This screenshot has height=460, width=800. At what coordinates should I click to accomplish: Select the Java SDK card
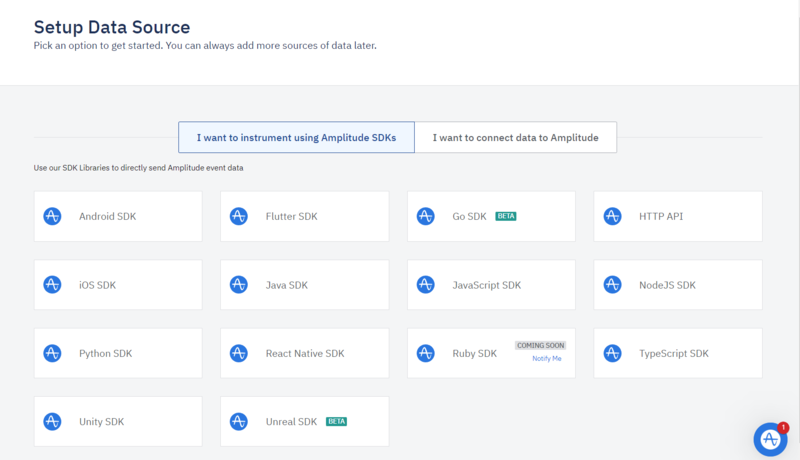[304, 285]
